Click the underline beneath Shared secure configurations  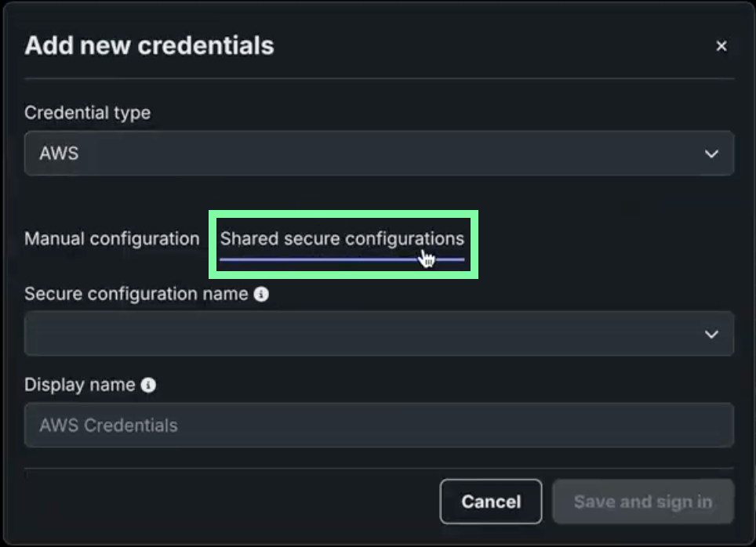pyautogui.click(x=314, y=259)
